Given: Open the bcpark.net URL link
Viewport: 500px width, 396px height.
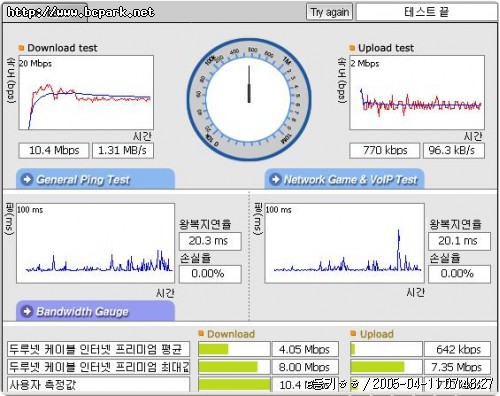Looking at the screenshot, I should pos(80,12).
